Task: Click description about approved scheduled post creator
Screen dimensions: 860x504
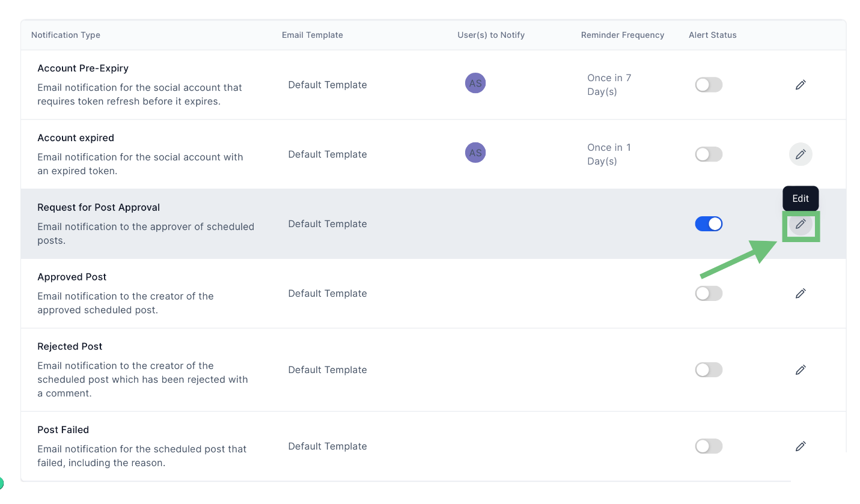Action: (x=126, y=303)
